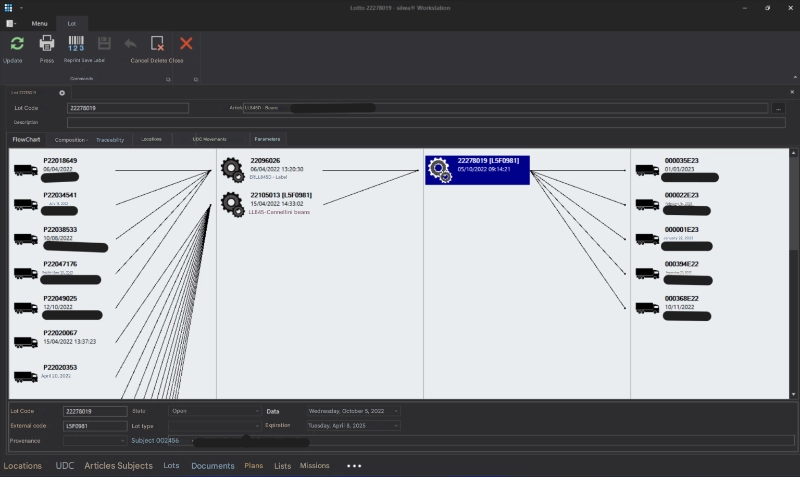This screenshot has height=477, width=800.
Task: Open the Lot type dropdown
Action: click(x=214, y=426)
